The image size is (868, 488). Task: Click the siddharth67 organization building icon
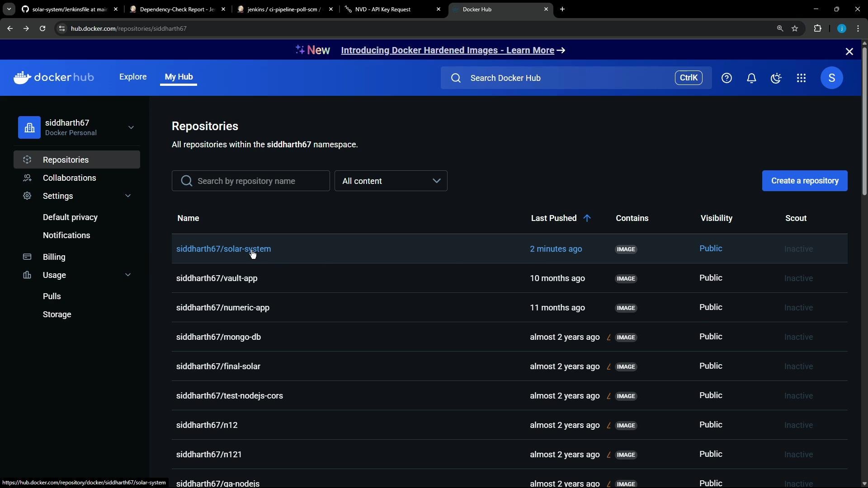(x=29, y=127)
